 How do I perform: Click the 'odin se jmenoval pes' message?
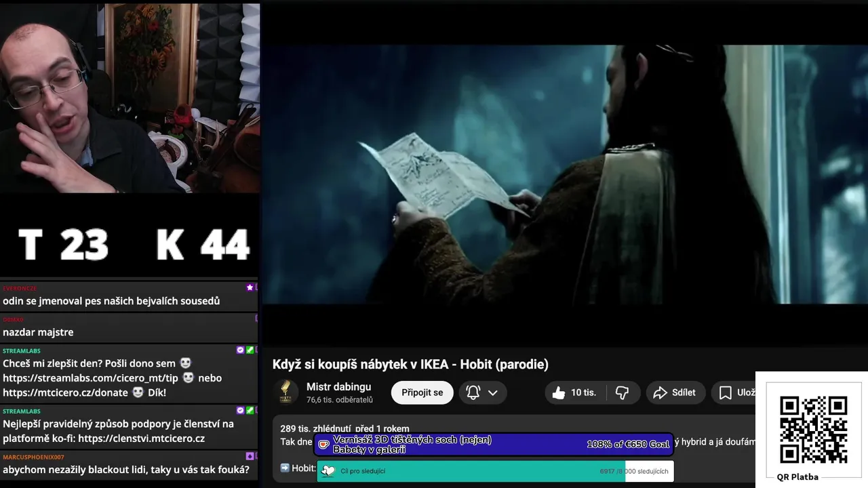coord(111,301)
